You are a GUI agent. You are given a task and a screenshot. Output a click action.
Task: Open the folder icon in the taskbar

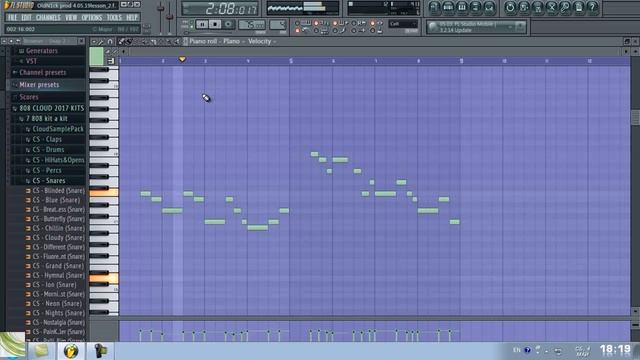(x=41, y=351)
